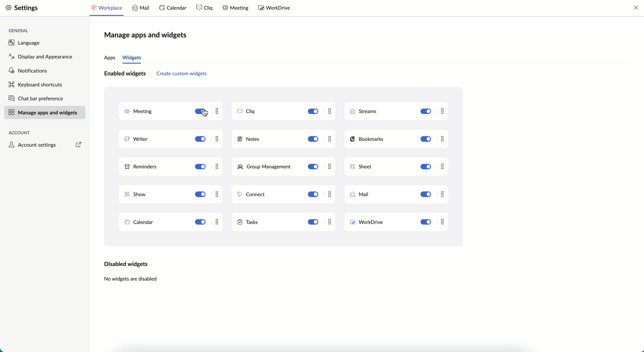Click the external link icon beside Account settings

tap(78, 145)
